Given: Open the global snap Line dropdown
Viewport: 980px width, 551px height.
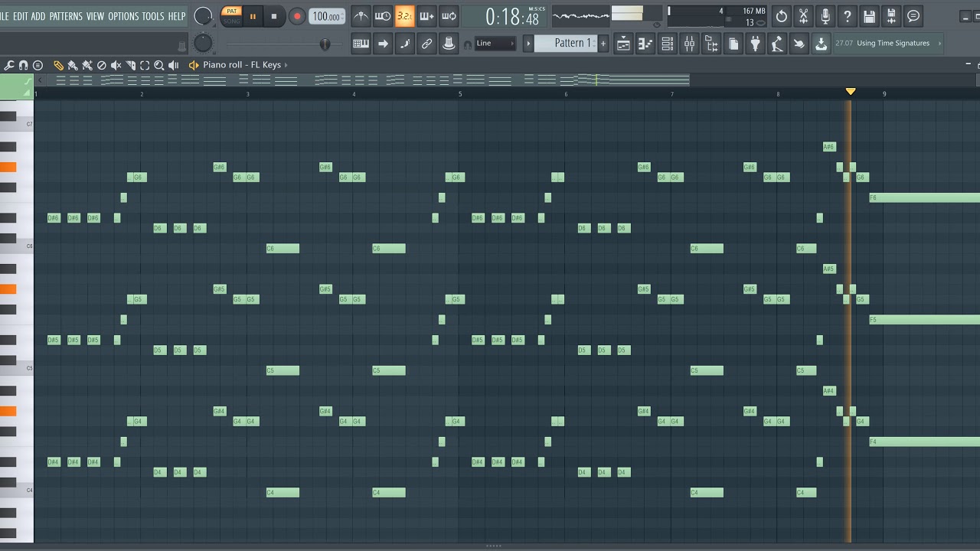Looking at the screenshot, I should (495, 44).
